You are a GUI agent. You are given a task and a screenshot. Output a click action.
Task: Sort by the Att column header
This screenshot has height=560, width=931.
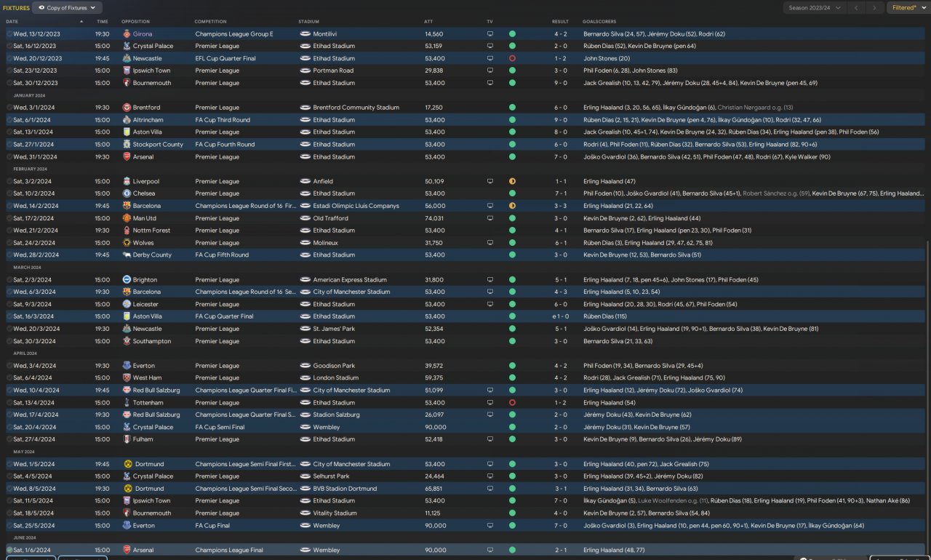pyautogui.click(x=428, y=22)
